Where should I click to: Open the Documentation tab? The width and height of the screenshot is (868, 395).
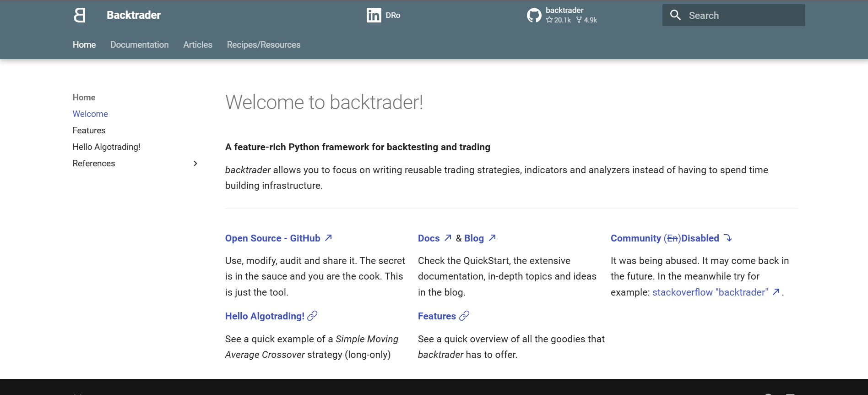coord(140,44)
